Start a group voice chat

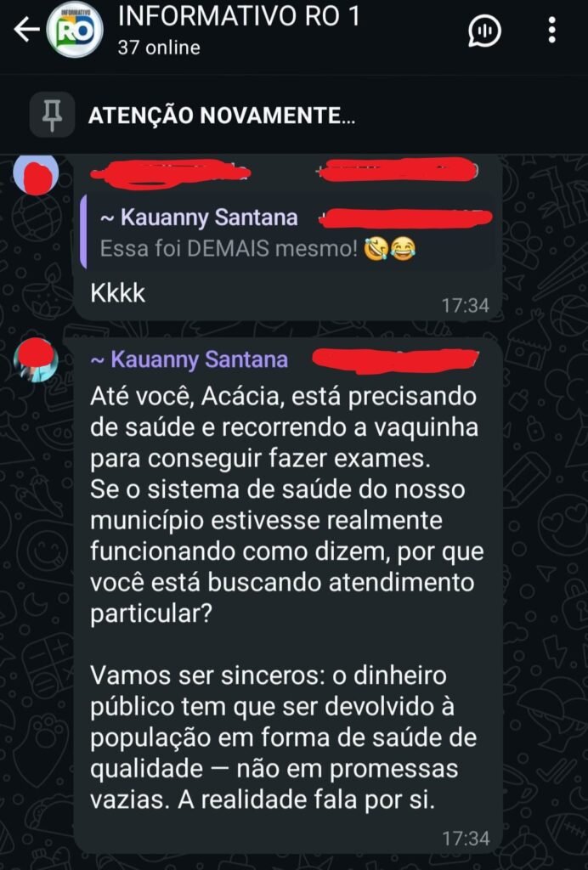coord(484,31)
